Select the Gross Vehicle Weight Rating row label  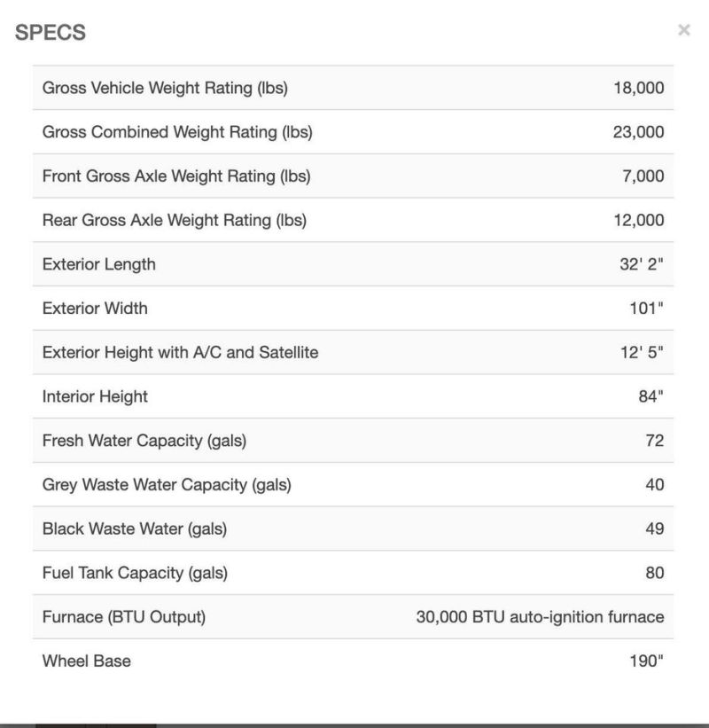tap(165, 88)
